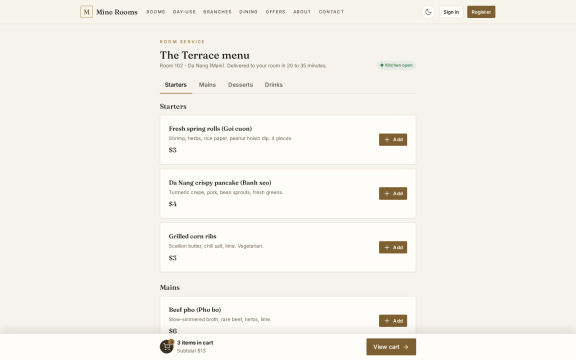This screenshot has width=576, height=360.
Task: Click the Kitchen open status badge
Action: tap(396, 65)
